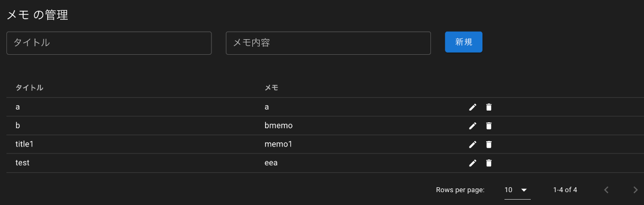Focus the メモ内容 input field

[328, 43]
